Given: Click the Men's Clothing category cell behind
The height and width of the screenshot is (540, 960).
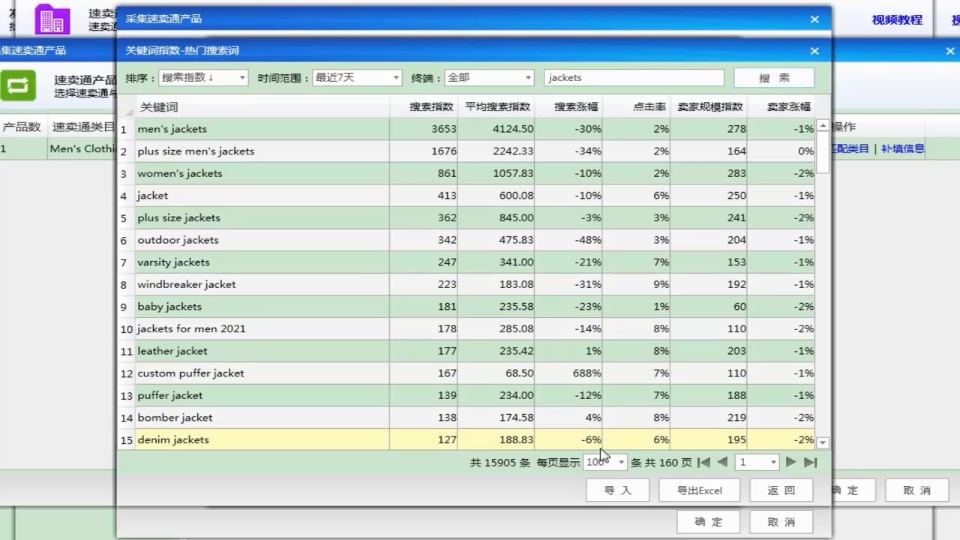Looking at the screenshot, I should 82,149.
